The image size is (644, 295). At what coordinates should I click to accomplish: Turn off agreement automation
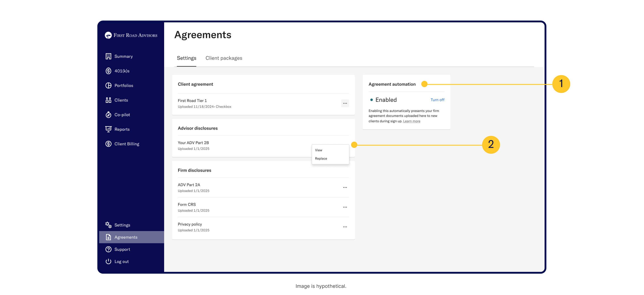pos(437,100)
